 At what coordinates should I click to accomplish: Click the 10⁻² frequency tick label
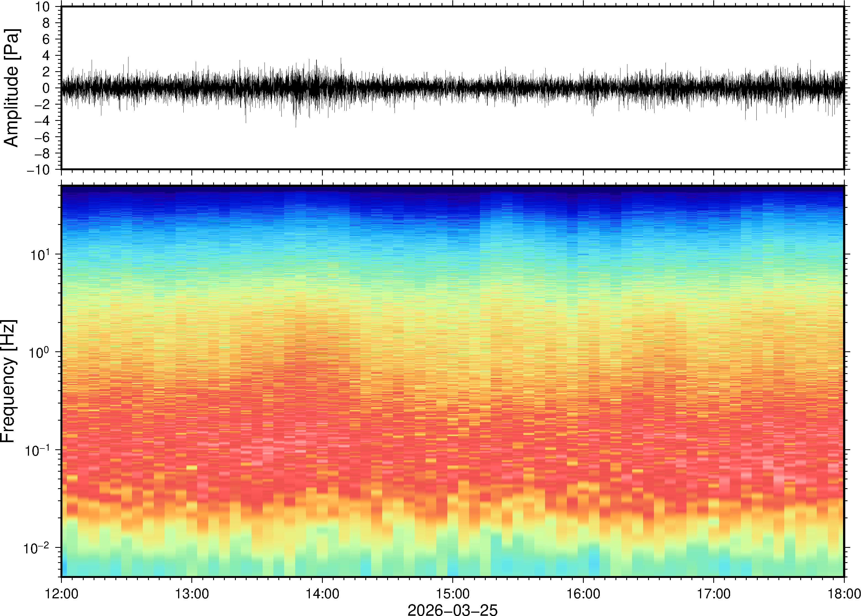pyautogui.click(x=37, y=548)
